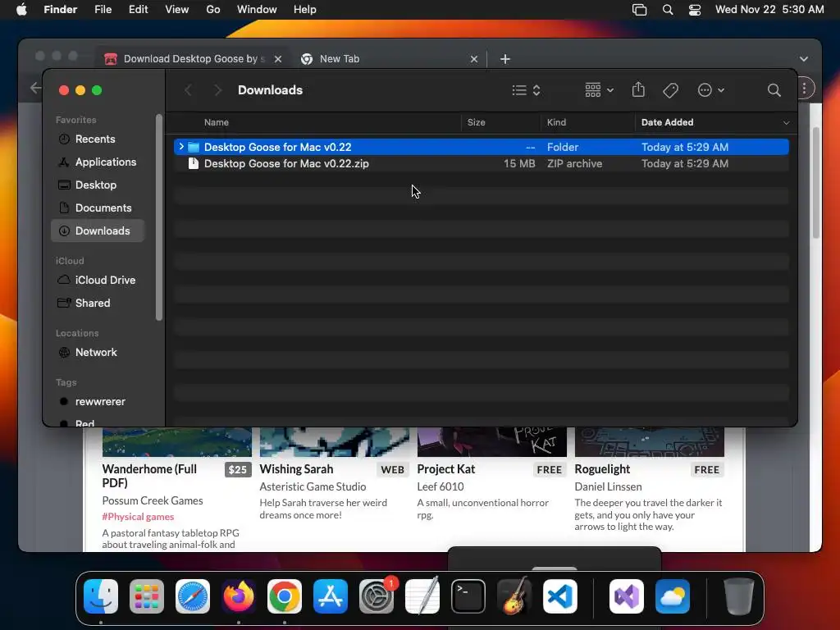
Task: Sort by the Kind column header
Action: [x=556, y=122]
